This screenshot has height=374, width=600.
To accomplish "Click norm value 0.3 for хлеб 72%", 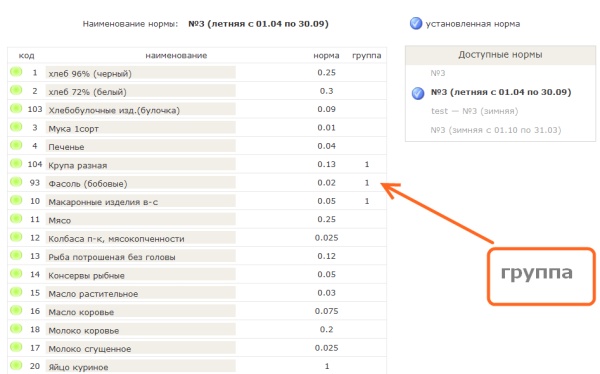I will point(326,91).
